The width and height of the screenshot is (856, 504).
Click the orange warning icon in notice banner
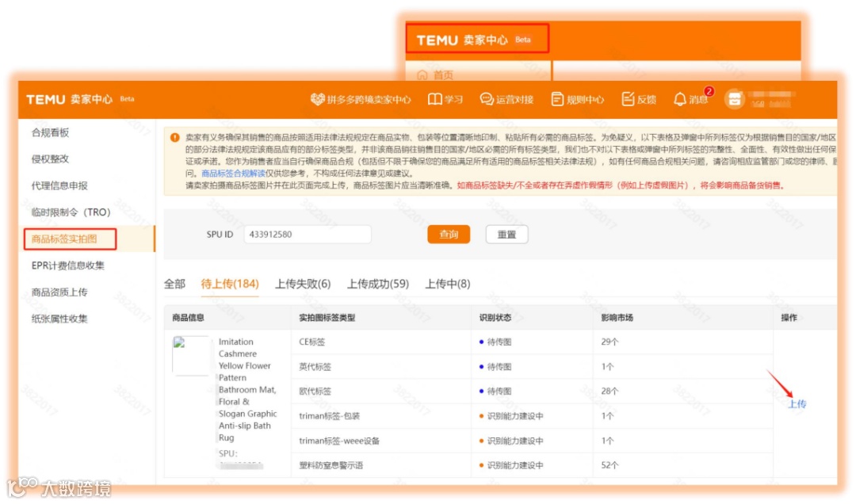[x=174, y=137]
